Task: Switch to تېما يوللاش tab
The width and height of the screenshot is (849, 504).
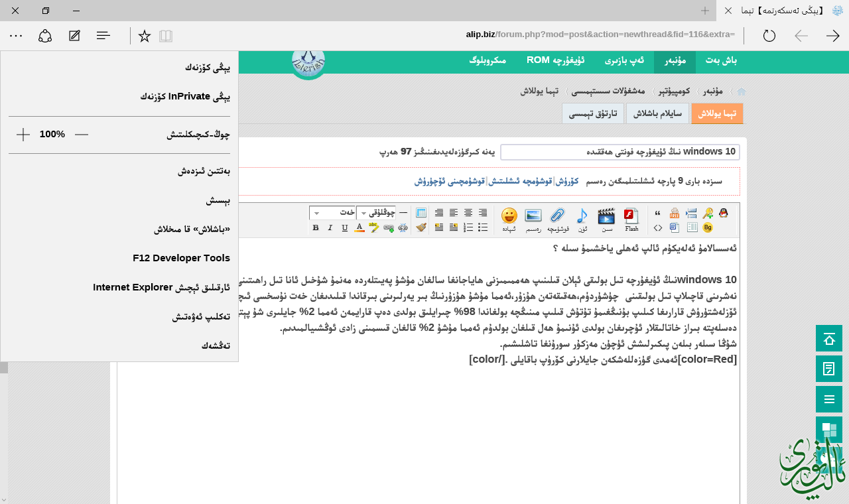Action: coord(717,113)
